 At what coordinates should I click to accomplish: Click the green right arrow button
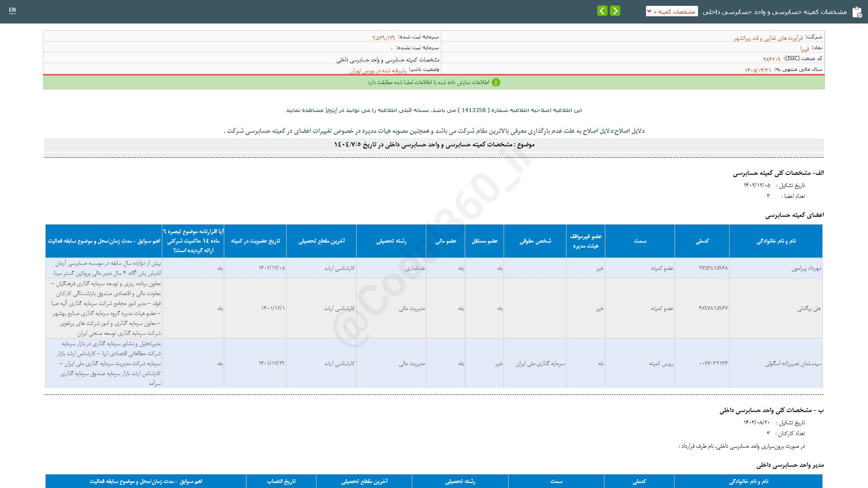615,11
